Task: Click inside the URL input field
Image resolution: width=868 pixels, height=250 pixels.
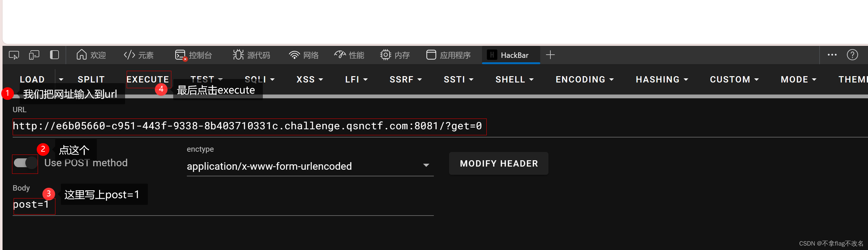Action: [x=249, y=126]
